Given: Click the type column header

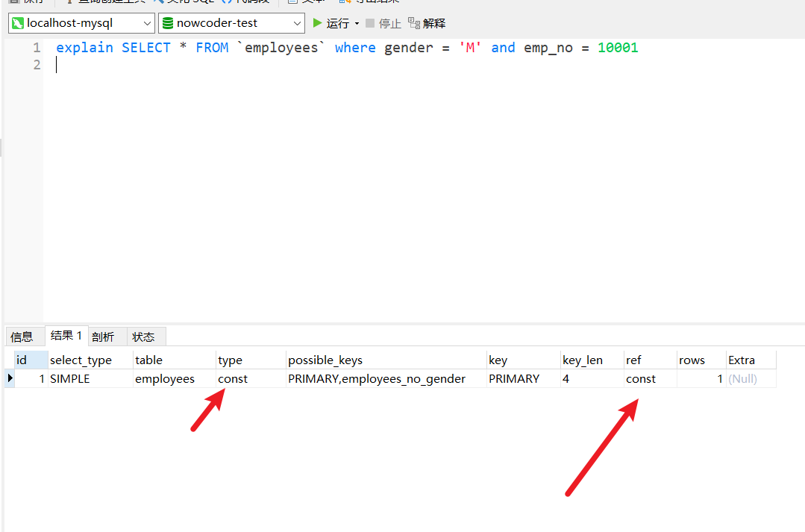Looking at the screenshot, I should 251,360.
